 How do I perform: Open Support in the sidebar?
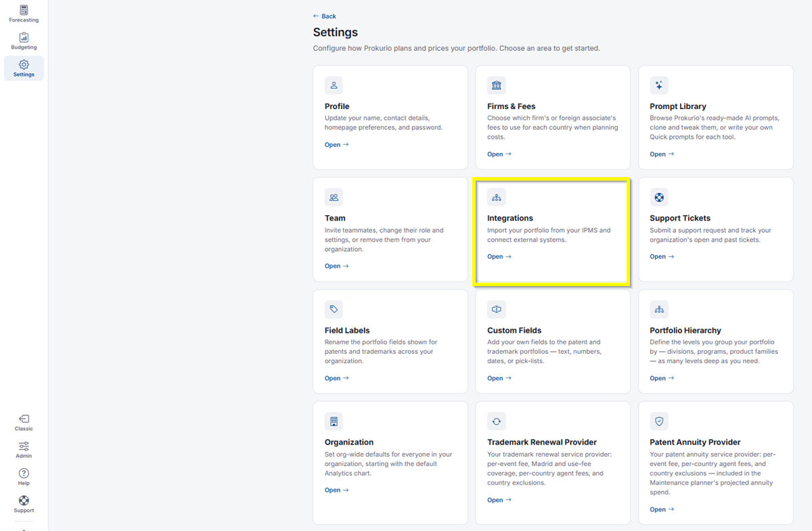[x=24, y=504]
